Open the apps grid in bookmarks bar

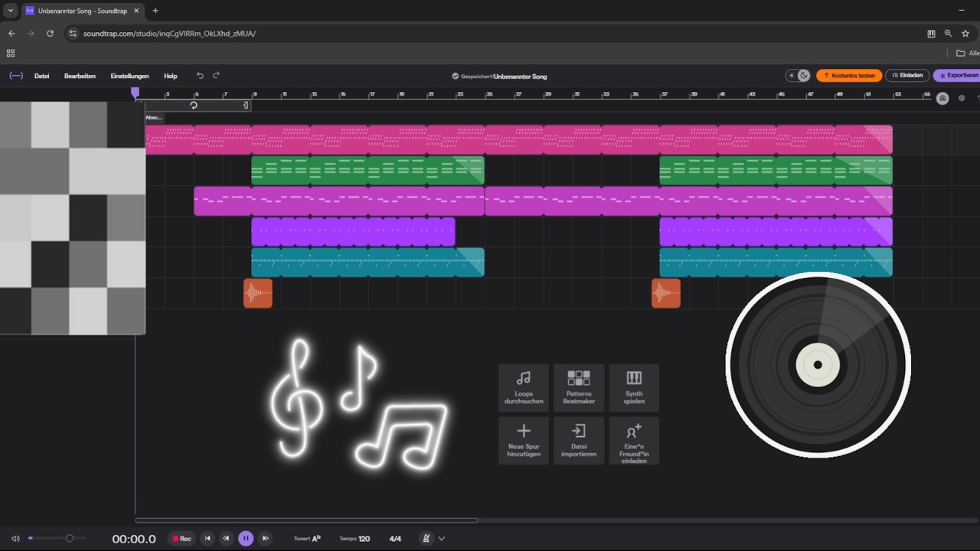click(11, 53)
